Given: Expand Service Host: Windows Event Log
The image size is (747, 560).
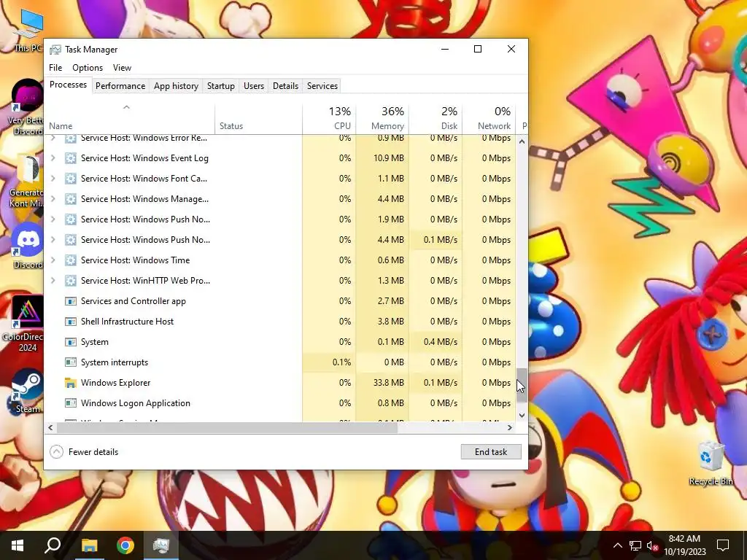Looking at the screenshot, I should 53,158.
